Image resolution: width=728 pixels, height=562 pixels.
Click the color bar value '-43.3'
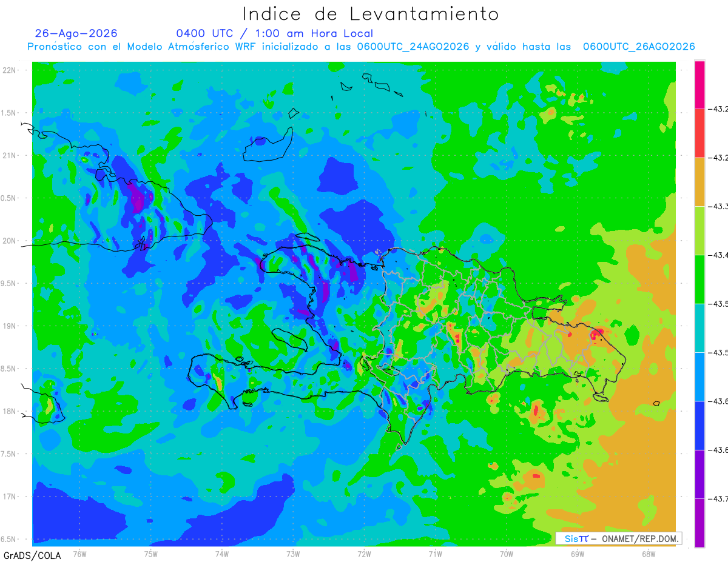coord(719,207)
